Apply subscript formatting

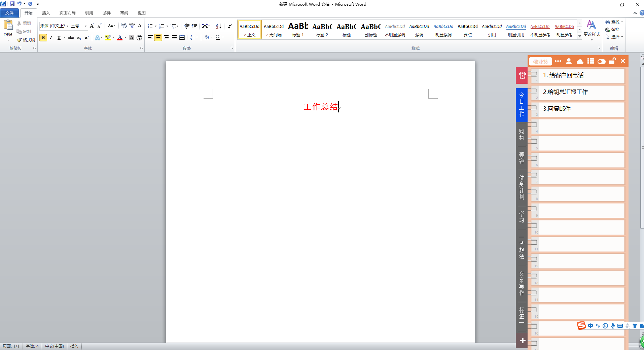(79, 38)
